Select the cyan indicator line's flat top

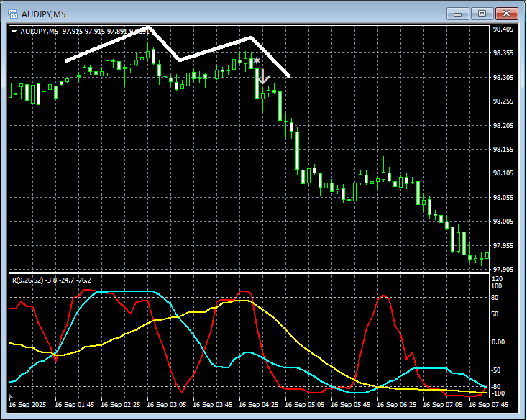[129, 291]
